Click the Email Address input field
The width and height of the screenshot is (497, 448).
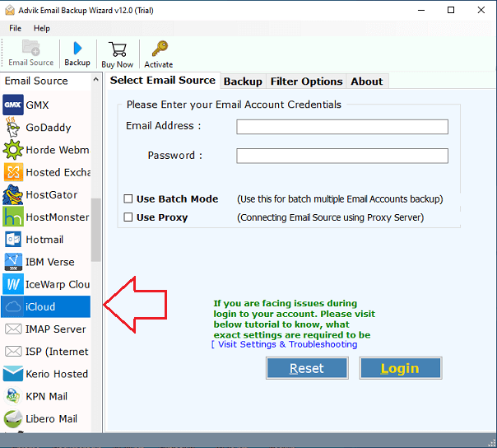(342, 127)
